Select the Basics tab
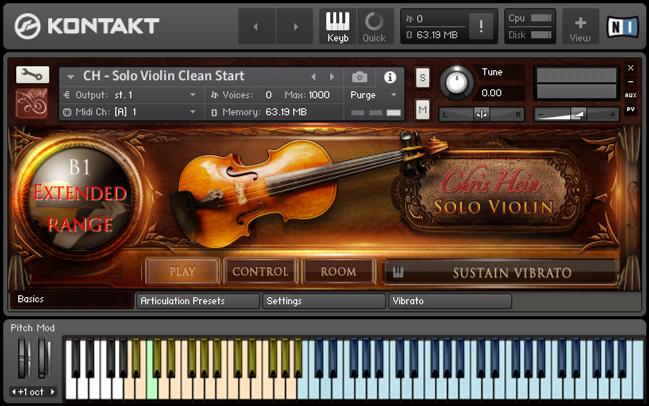The image size is (649, 406). (x=72, y=299)
